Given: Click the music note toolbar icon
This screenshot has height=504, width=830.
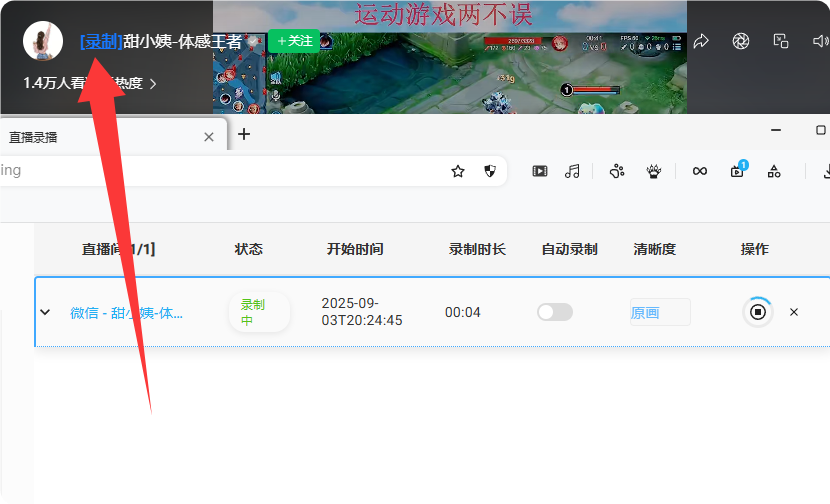Looking at the screenshot, I should [572, 171].
